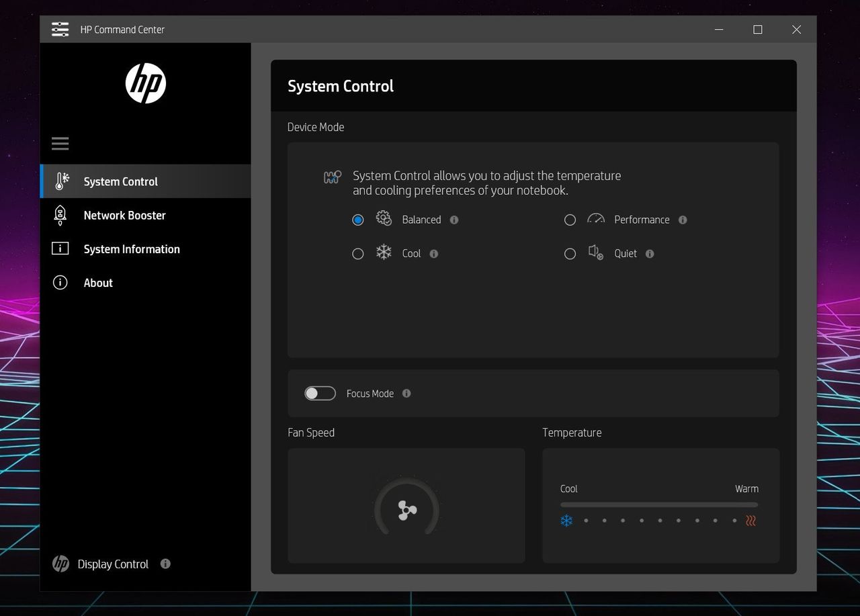Click the Focus Mode label
860x616 pixels.
[x=370, y=393]
